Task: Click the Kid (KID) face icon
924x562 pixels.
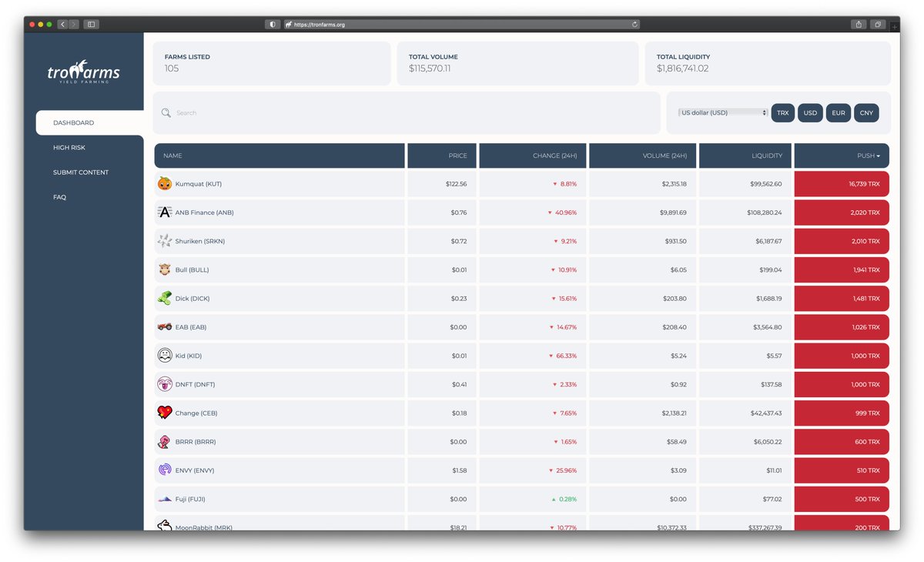Action: (x=164, y=356)
